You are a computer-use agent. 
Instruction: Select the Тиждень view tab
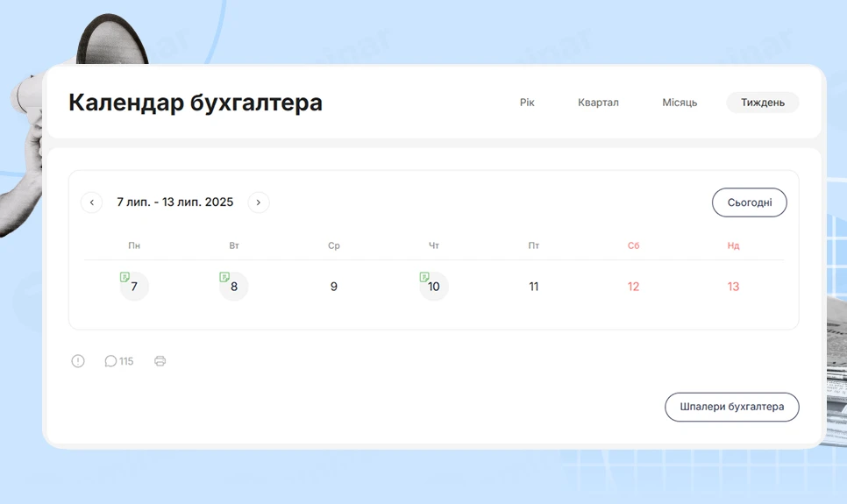763,103
